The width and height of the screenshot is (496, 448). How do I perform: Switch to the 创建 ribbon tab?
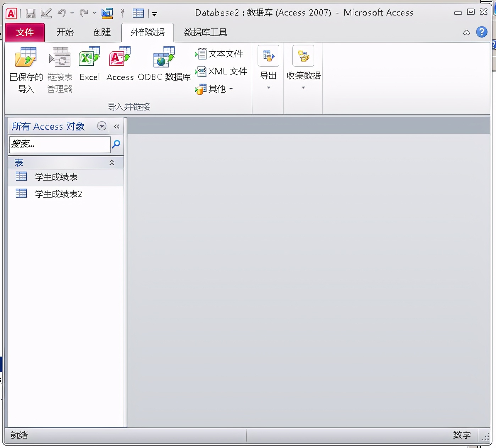tap(101, 32)
